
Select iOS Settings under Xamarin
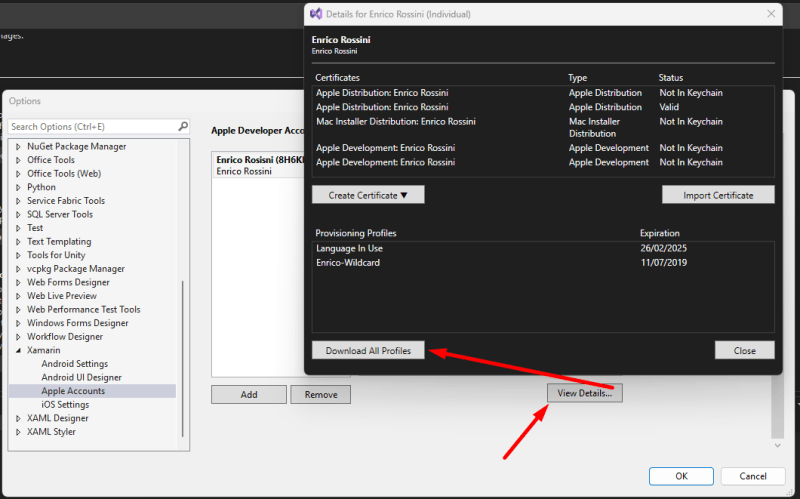[x=65, y=404]
